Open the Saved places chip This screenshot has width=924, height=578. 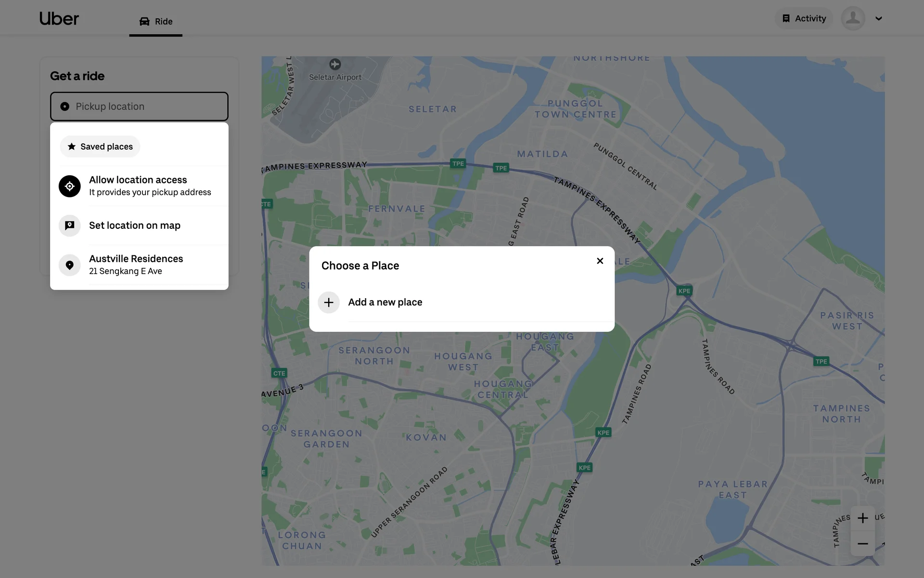(x=100, y=146)
